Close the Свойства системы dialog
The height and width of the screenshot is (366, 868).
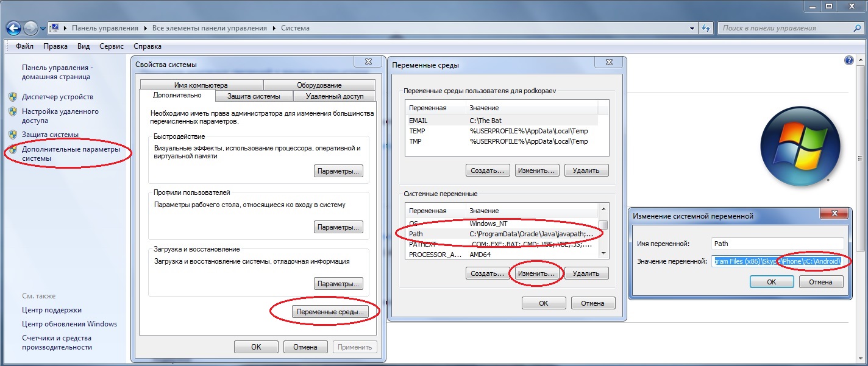pyautogui.click(x=368, y=62)
